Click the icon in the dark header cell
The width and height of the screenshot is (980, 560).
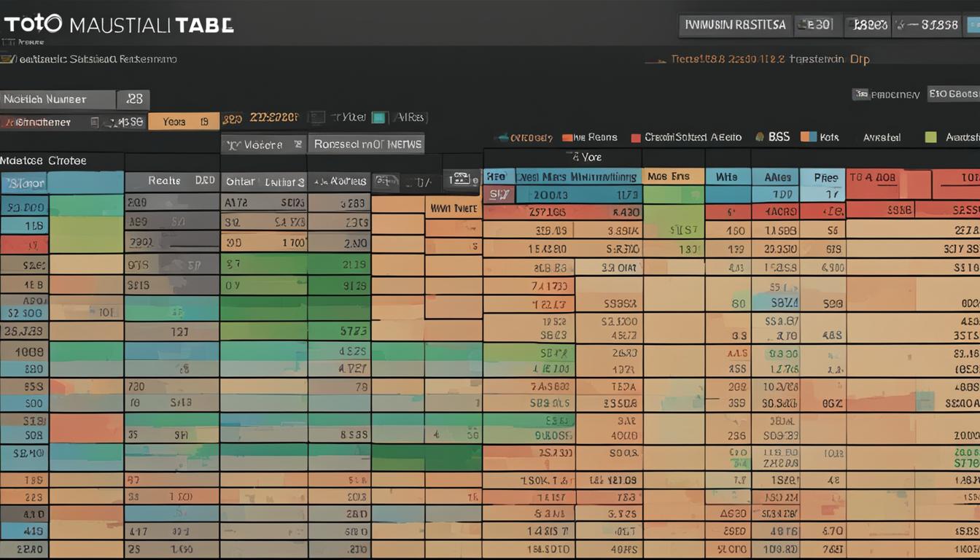point(461,178)
